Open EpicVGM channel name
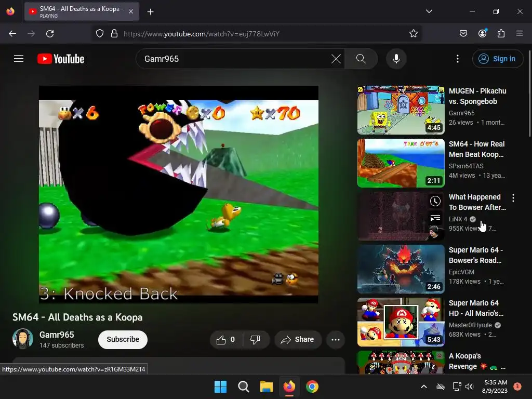This screenshot has height=399, width=532. click(x=461, y=272)
